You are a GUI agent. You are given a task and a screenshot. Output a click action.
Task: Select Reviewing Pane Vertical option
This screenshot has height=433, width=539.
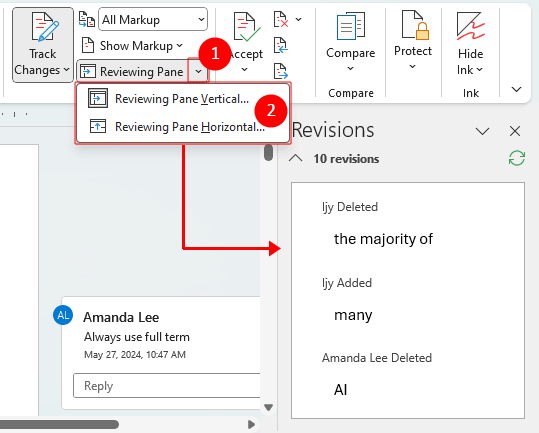tap(183, 99)
